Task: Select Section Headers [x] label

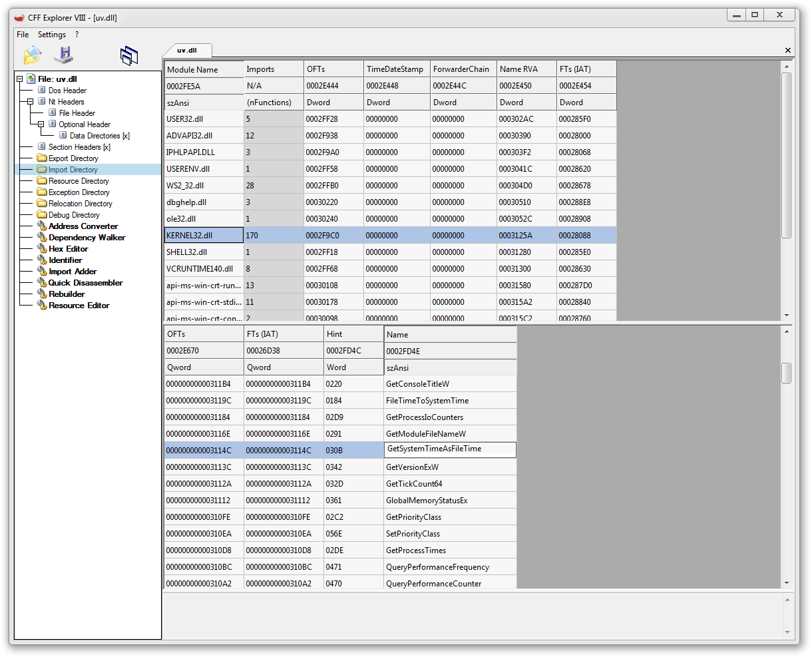Action: coord(79,146)
